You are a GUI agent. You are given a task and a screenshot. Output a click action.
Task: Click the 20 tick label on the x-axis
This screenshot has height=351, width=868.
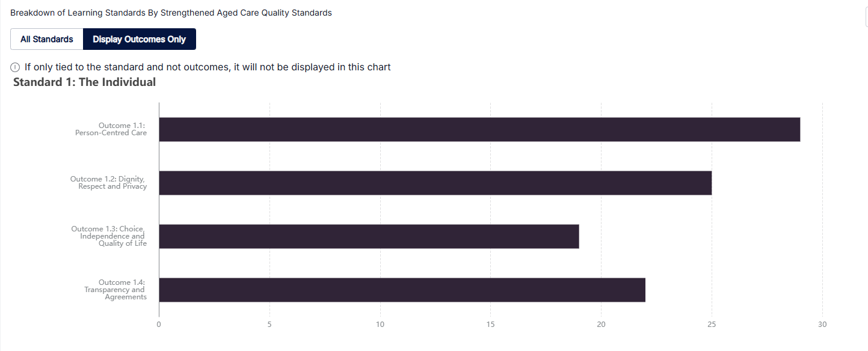(x=601, y=325)
